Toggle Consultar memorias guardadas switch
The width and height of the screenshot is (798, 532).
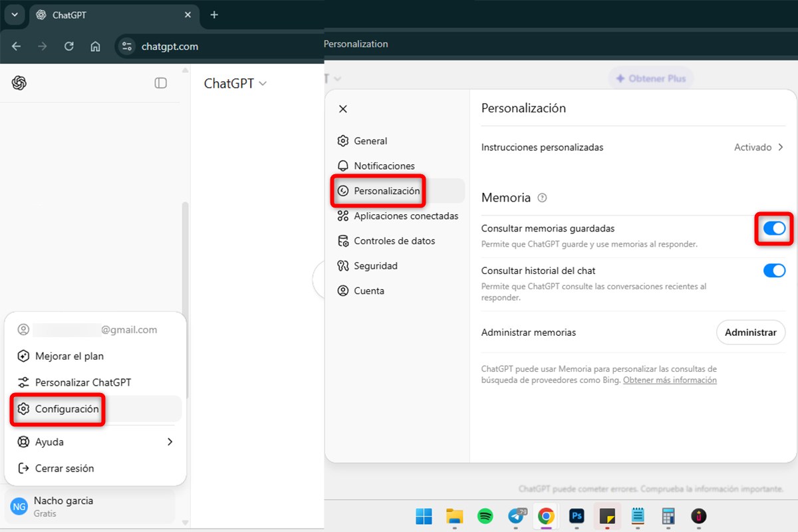pos(774,228)
